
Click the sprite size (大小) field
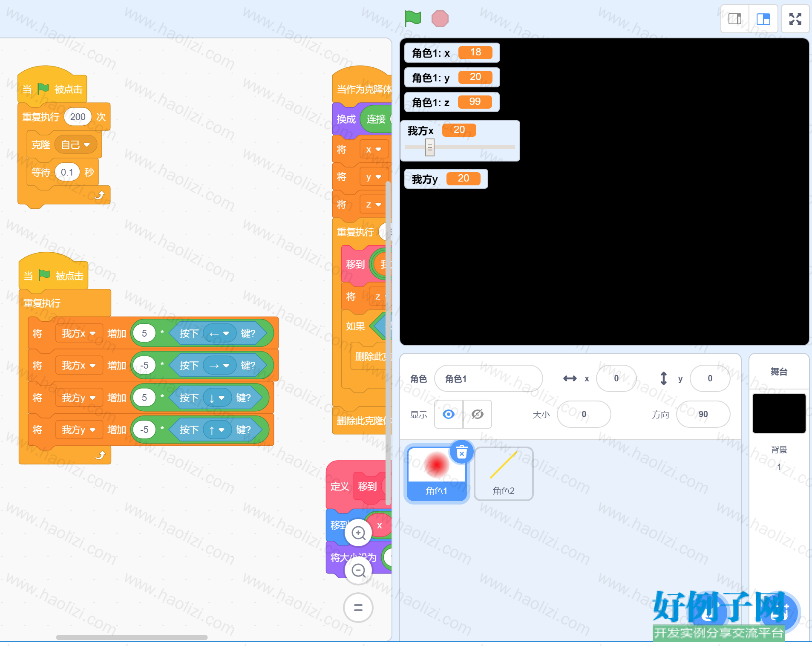point(584,414)
